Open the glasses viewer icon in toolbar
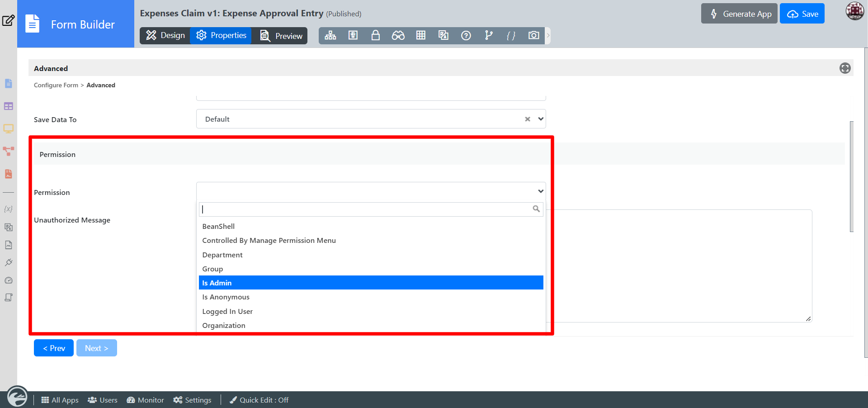This screenshot has width=868, height=408. pos(398,35)
